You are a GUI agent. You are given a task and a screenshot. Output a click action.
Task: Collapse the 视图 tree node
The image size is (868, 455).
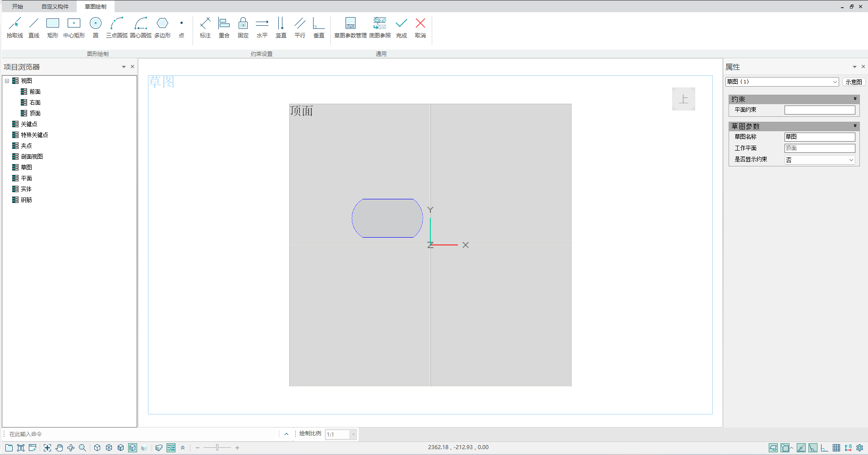coord(7,81)
